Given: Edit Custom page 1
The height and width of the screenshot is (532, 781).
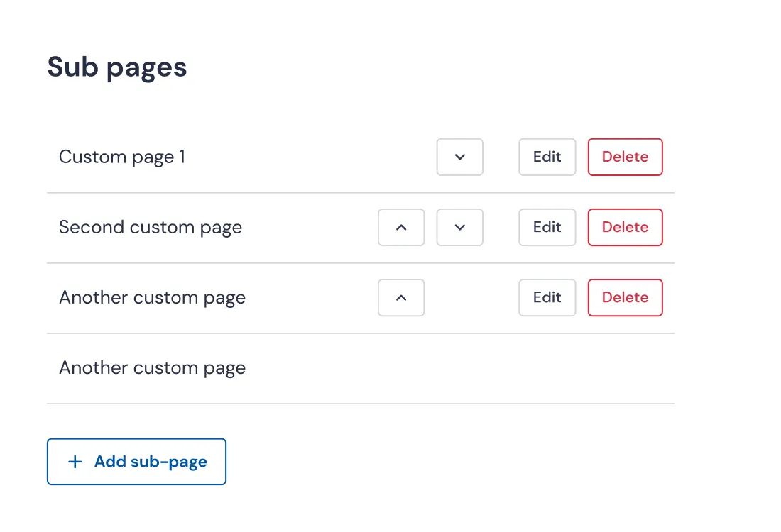Looking at the screenshot, I should point(547,157).
